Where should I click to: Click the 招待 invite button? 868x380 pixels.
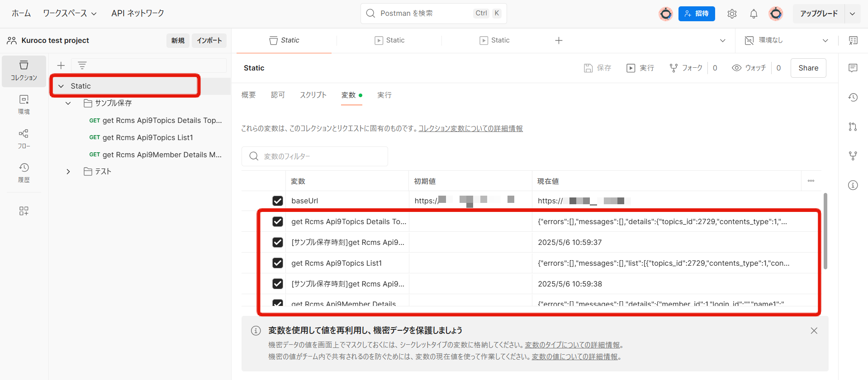tap(697, 14)
